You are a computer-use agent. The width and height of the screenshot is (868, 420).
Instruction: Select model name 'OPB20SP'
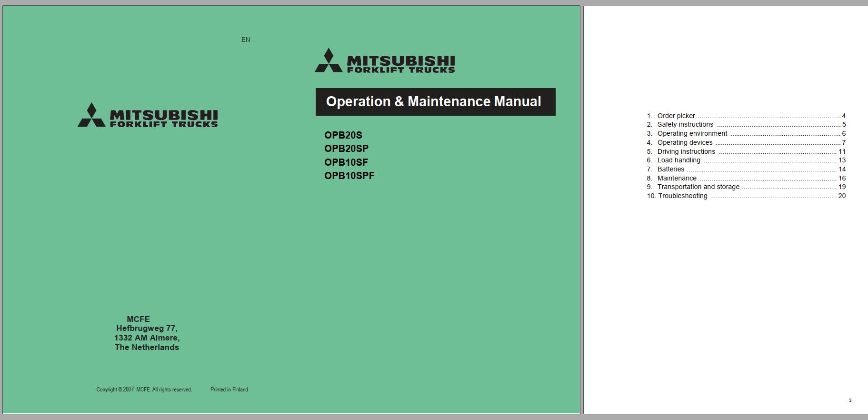(x=346, y=149)
